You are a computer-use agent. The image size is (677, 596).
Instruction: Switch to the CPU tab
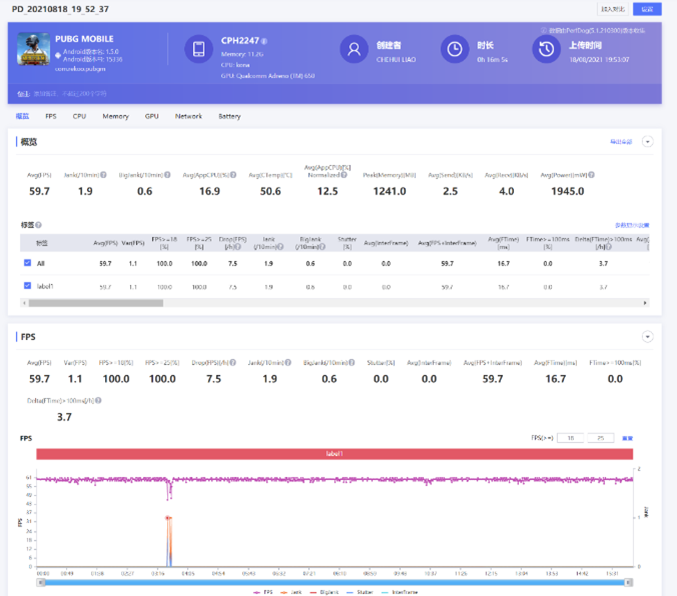pyautogui.click(x=79, y=116)
